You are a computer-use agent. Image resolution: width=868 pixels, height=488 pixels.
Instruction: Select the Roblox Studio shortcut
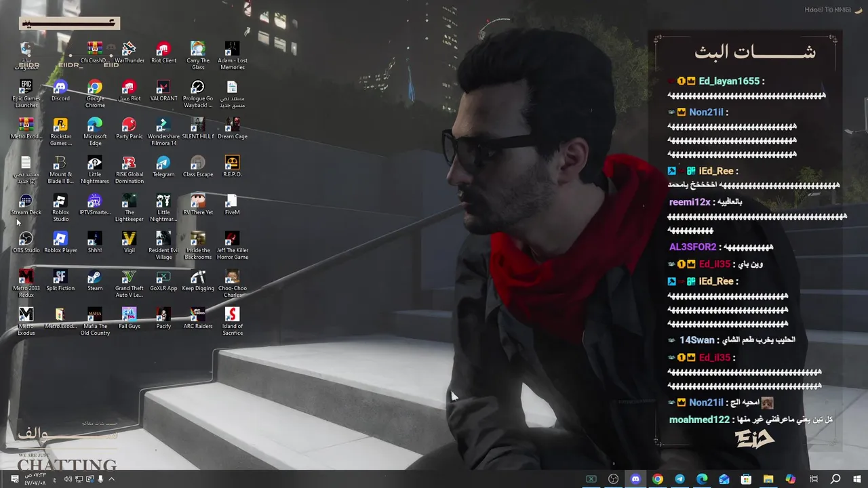coord(60,207)
